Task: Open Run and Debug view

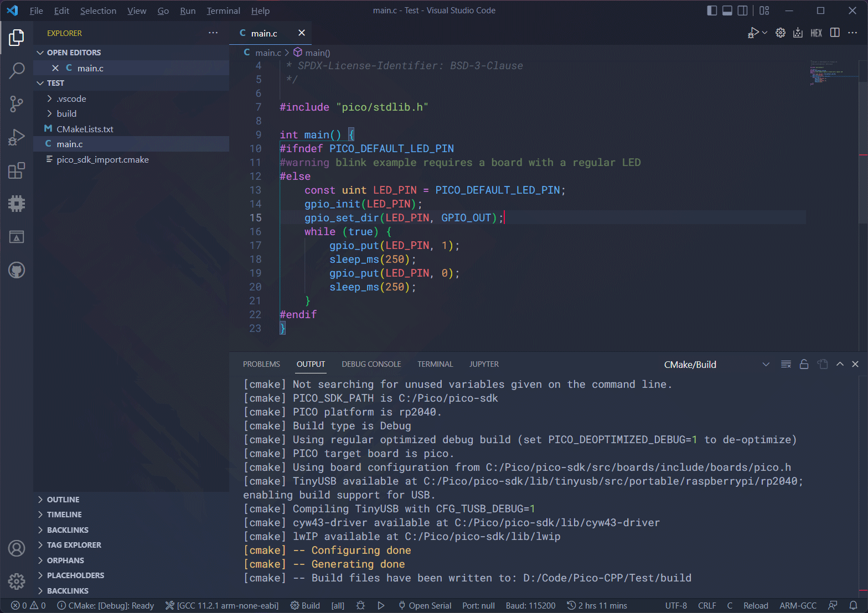Action: (17, 137)
